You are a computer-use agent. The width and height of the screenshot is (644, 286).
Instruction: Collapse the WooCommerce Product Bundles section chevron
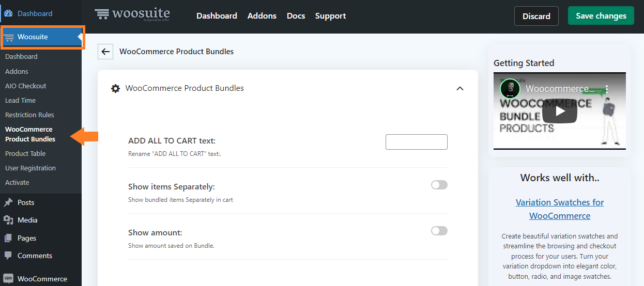[460, 88]
